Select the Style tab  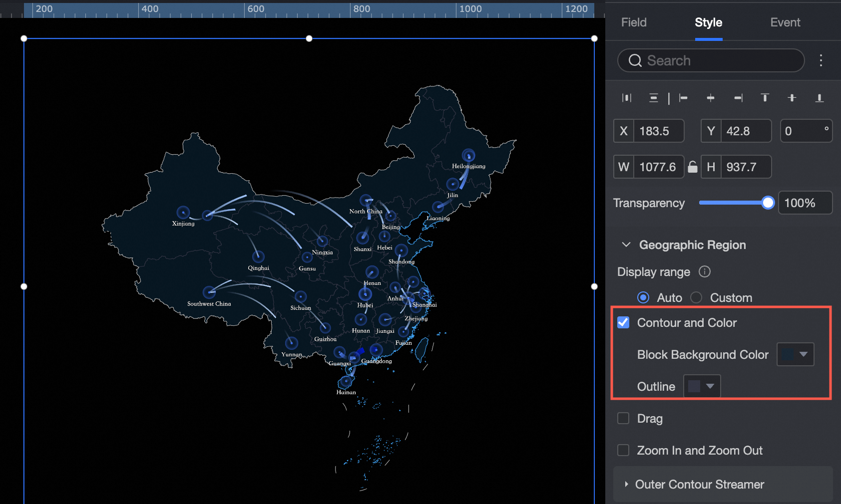pos(708,22)
